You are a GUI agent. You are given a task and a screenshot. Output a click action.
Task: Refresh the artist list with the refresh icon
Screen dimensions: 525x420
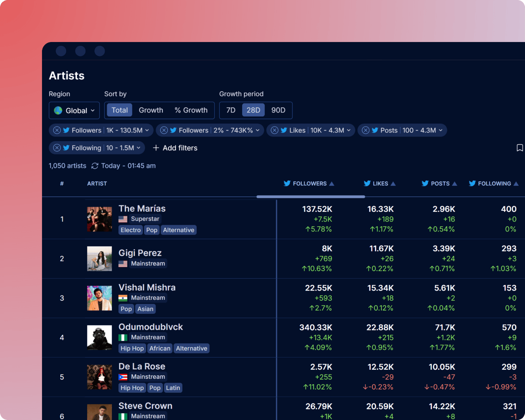click(95, 166)
